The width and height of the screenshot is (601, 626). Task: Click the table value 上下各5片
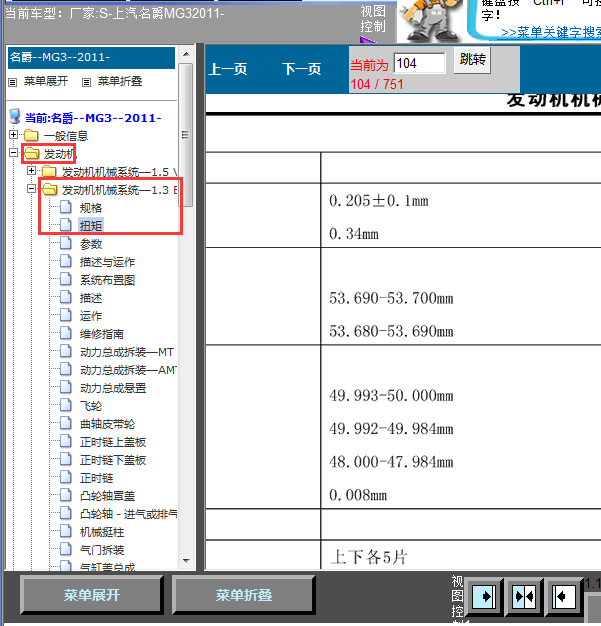point(369,557)
